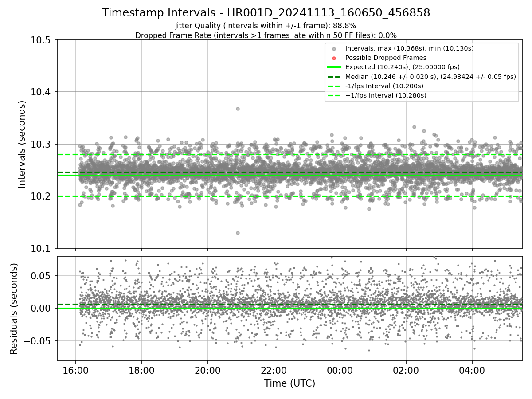Image resolution: width=532 pixels, height=399 pixels.
Task: Click the red dot marker in the legend
Action: [334, 58]
